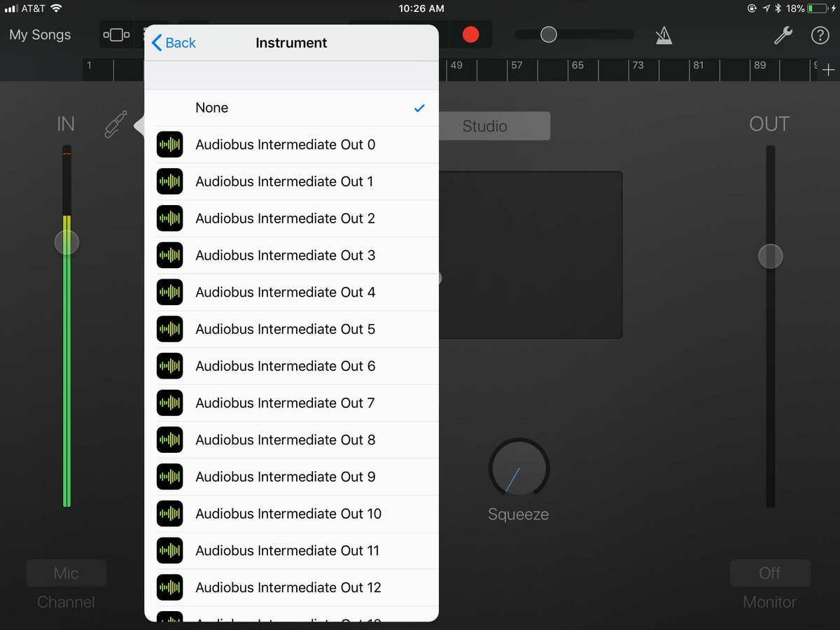Open My Songs browser
Screen dimensions: 840x630
point(40,34)
